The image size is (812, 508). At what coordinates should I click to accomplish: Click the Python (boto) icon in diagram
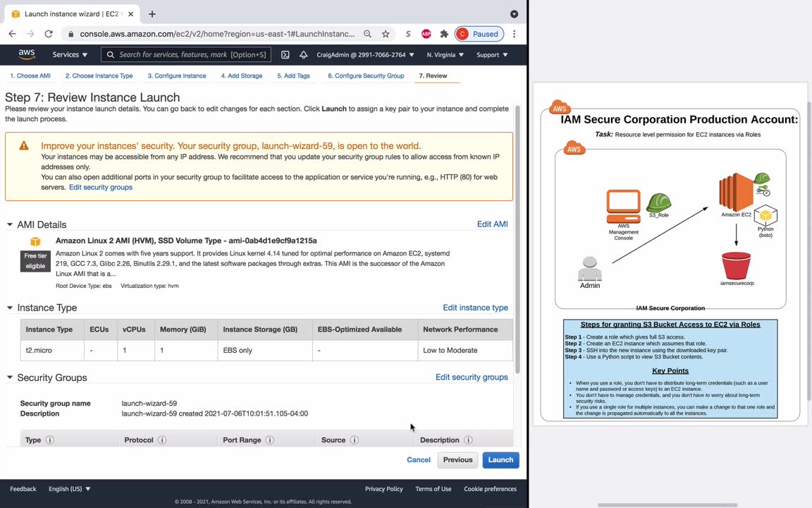click(765, 214)
